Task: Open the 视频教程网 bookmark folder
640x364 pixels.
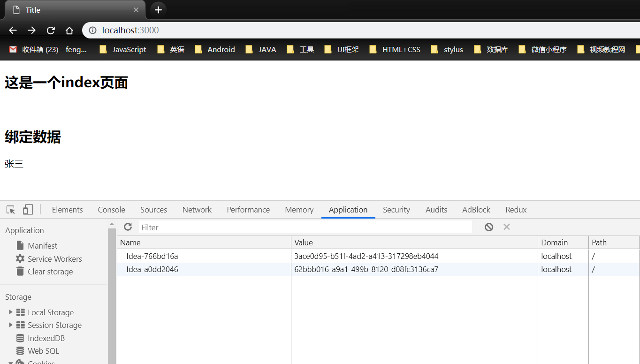Action: [602, 49]
